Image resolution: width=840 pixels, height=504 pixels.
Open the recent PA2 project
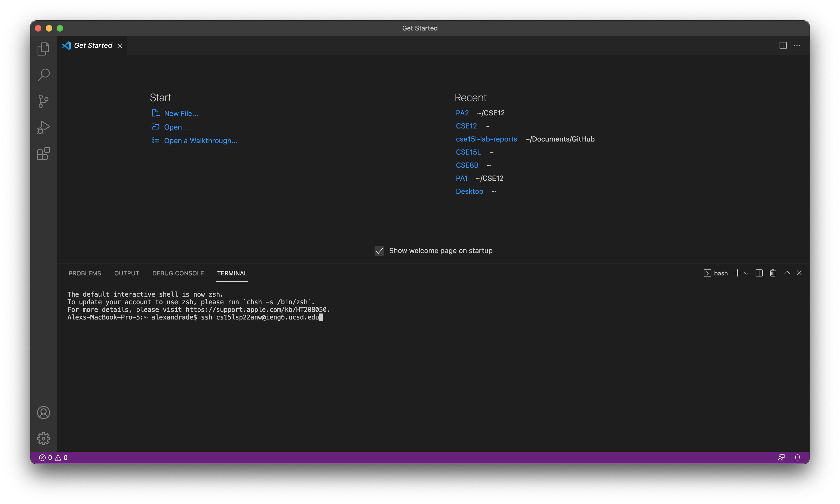click(462, 113)
